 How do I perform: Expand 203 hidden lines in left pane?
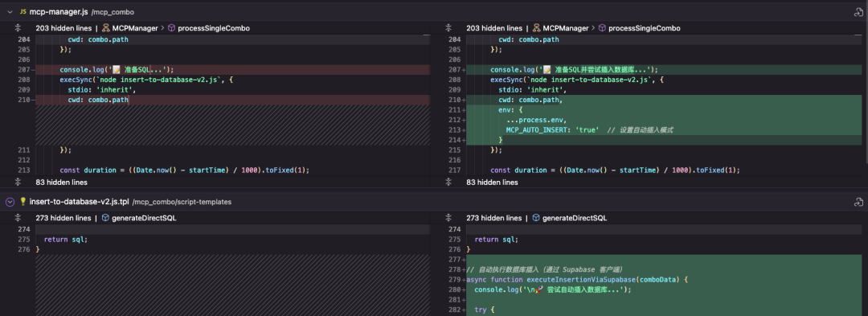coord(18,27)
